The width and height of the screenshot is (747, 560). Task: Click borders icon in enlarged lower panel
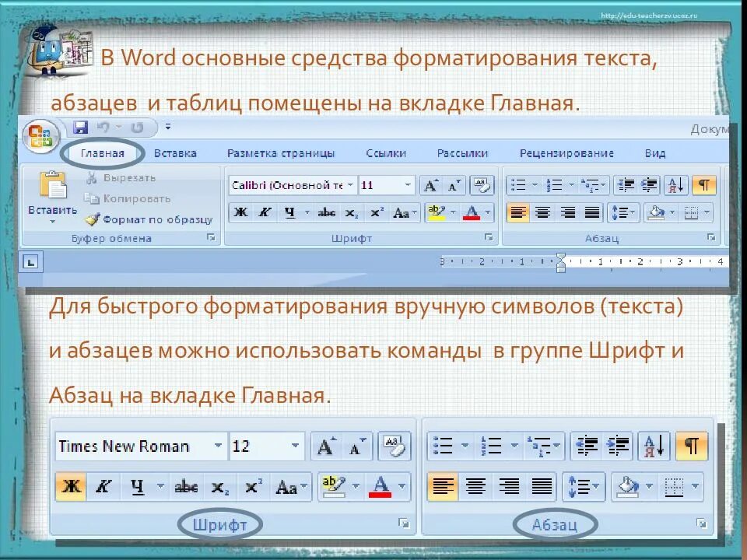pyautogui.click(x=674, y=487)
